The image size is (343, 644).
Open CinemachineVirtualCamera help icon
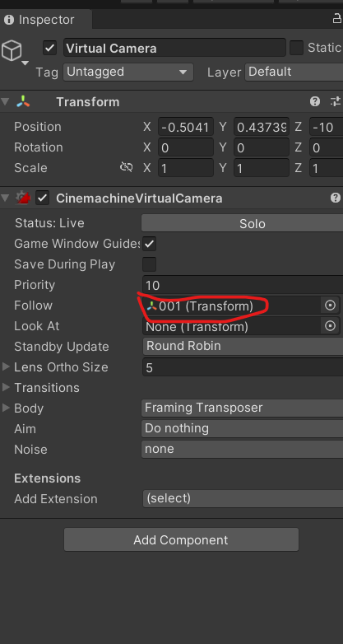[x=336, y=198]
